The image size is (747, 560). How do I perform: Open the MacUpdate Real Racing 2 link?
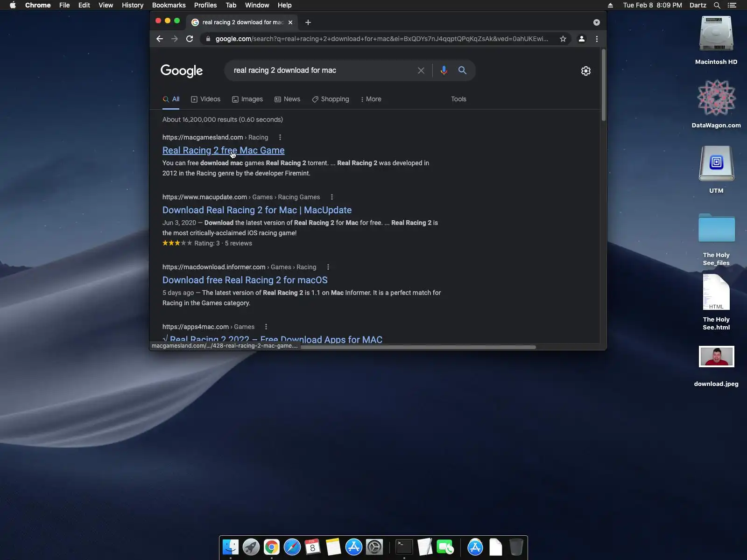click(x=257, y=210)
